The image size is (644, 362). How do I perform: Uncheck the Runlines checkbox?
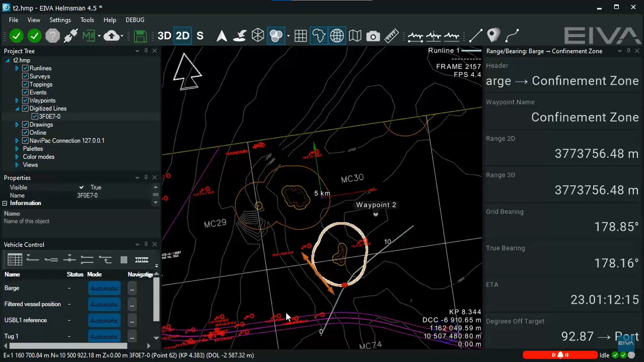tap(25, 68)
